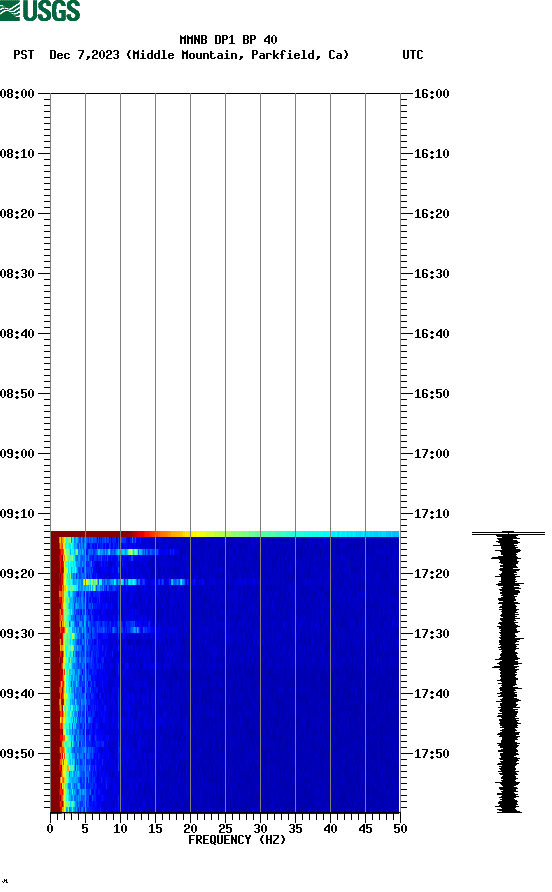
Task: Click the '08:30' PST time label
Action: tap(17, 274)
